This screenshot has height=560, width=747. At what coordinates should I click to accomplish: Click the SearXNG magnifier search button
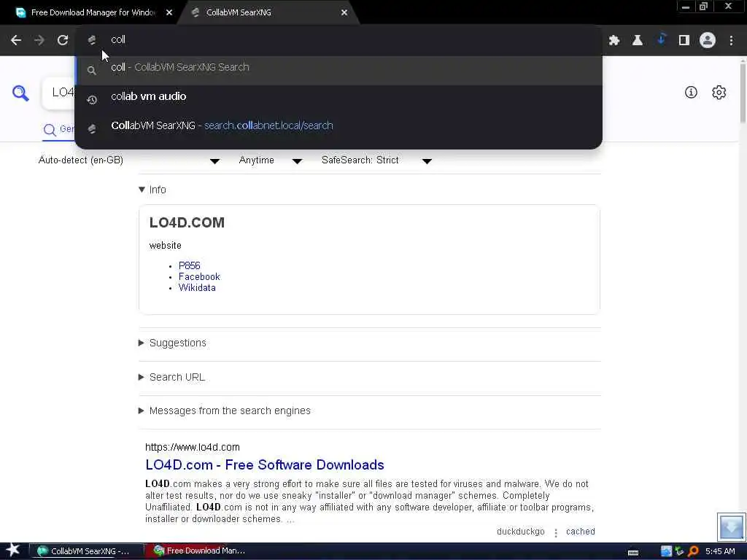click(x=20, y=93)
